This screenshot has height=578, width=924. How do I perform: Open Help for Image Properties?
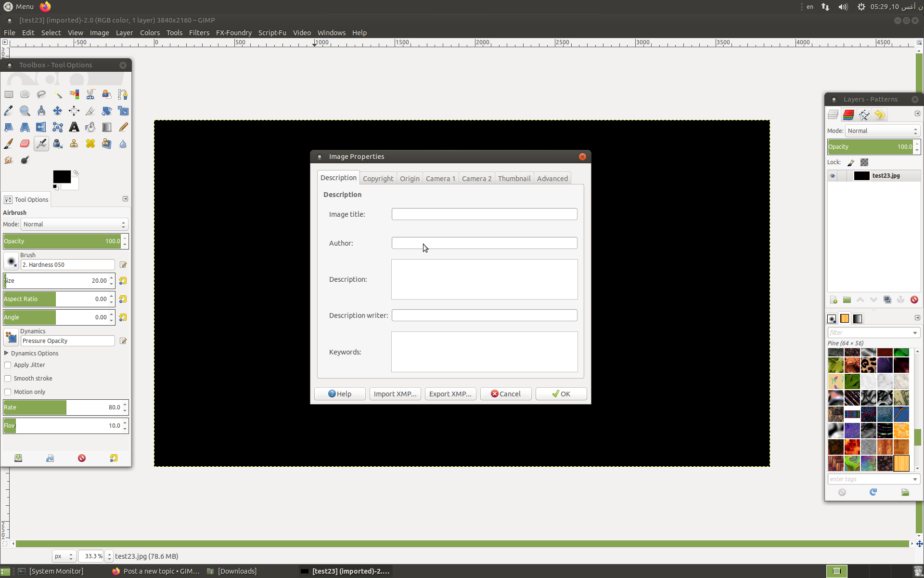(340, 394)
